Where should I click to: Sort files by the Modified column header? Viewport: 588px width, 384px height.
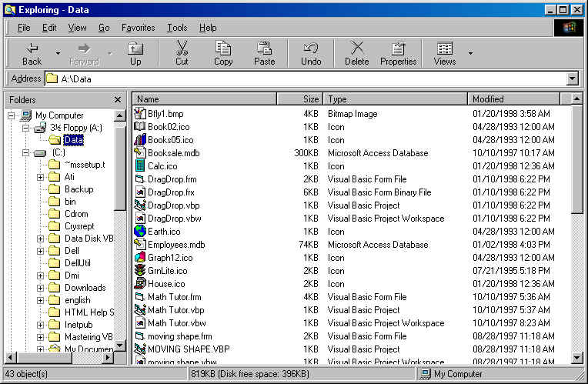click(514, 99)
